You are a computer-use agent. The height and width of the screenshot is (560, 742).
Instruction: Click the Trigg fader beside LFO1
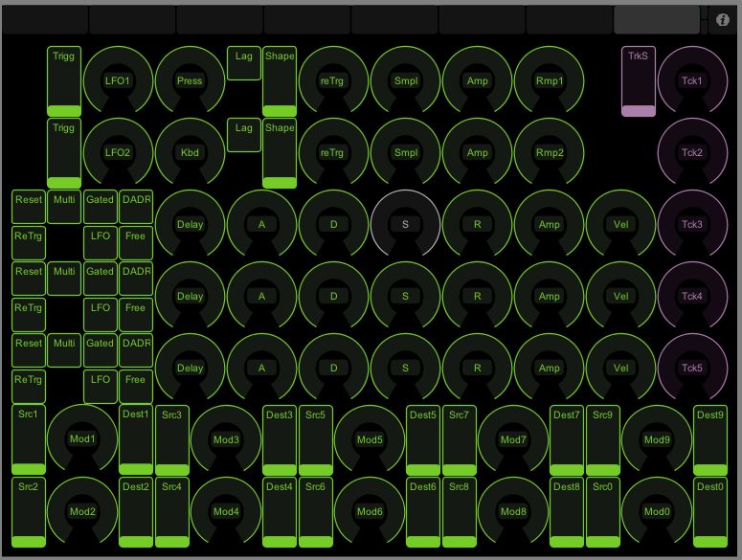(x=64, y=81)
